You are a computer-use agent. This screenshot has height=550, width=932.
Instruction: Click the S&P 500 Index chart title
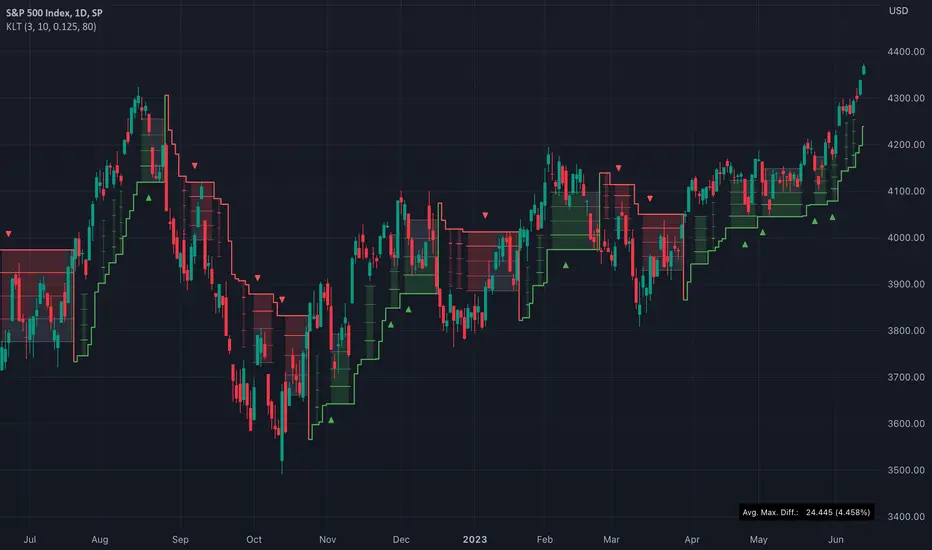point(54,12)
